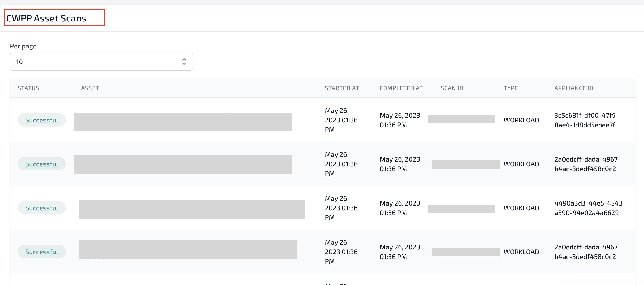This screenshot has height=285, width=644.
Task: Click the first row's redacted scan ID
Action: pos(461,119)
